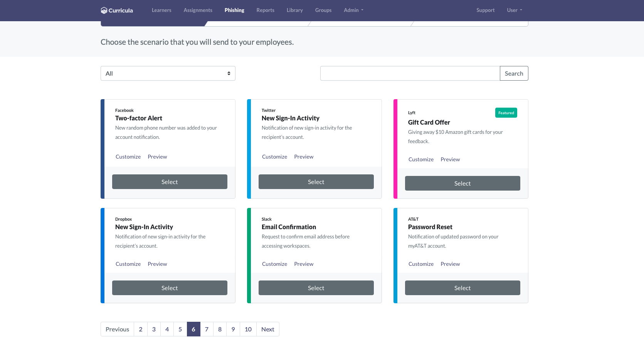This screenshot has height=348, width=644.
Task: Customize the Slack Email Confirmation scenario
Action: (275, 264)
